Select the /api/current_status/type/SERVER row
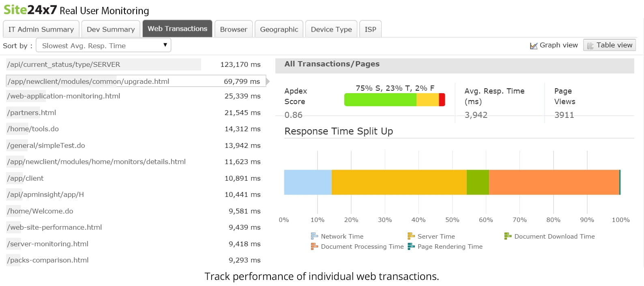The height and width of the screenshot is (286, 644). (64, 64)
